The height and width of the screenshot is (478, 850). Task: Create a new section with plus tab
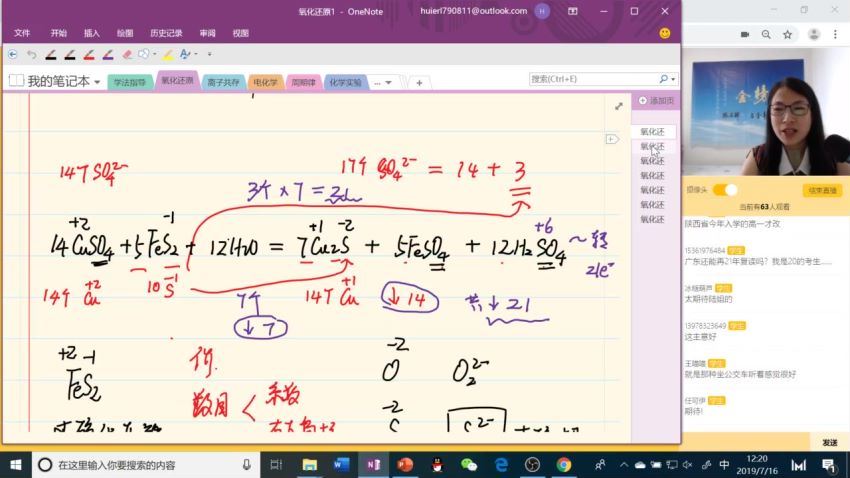coord(419,83)
